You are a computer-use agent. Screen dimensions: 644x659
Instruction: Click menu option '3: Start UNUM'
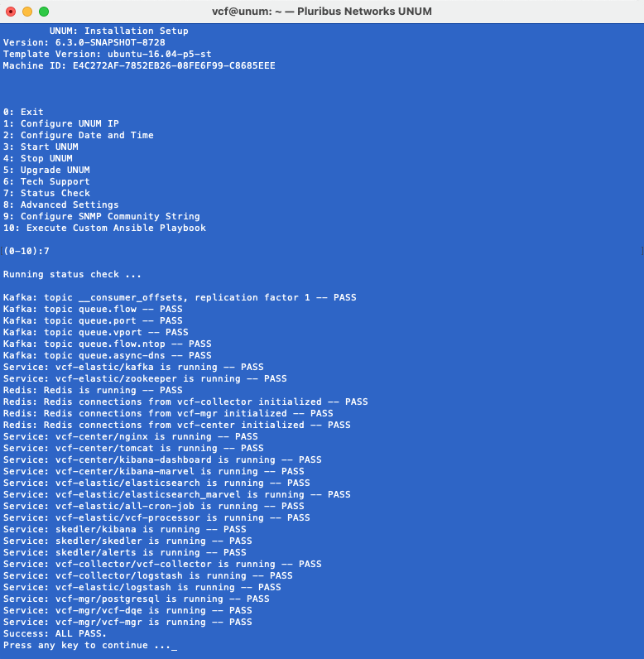click(41, 147)
